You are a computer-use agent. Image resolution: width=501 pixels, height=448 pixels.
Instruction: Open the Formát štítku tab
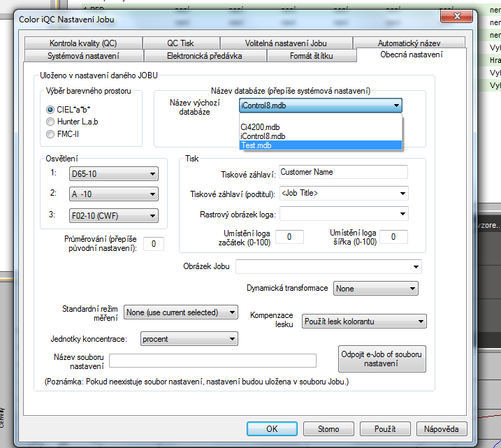point(312,56)
